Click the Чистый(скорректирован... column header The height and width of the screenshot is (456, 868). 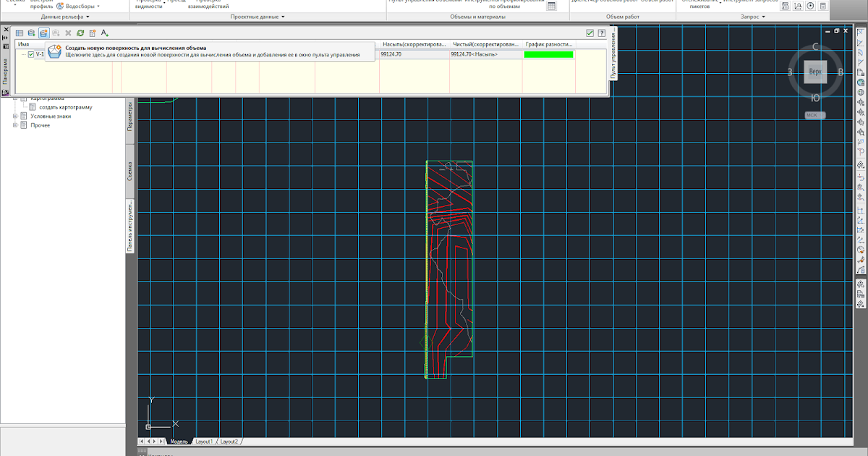coord(485,45)
